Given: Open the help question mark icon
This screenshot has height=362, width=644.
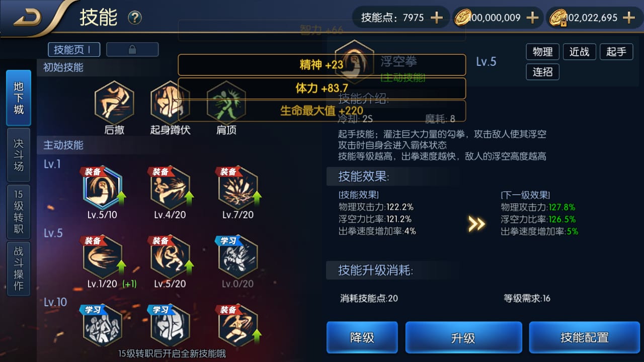Looking at the screenshot, I should [x=134, y=19].
